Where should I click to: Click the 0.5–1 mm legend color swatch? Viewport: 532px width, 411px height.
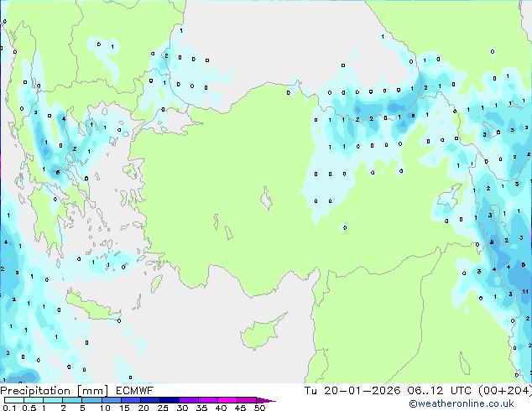[34, 400]
